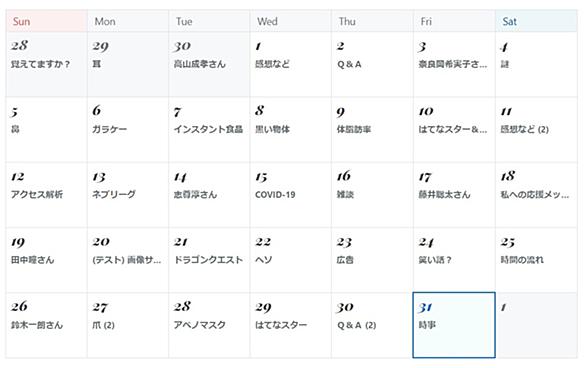Open the COVID-19 entry on the 15th

click(275, 195)
